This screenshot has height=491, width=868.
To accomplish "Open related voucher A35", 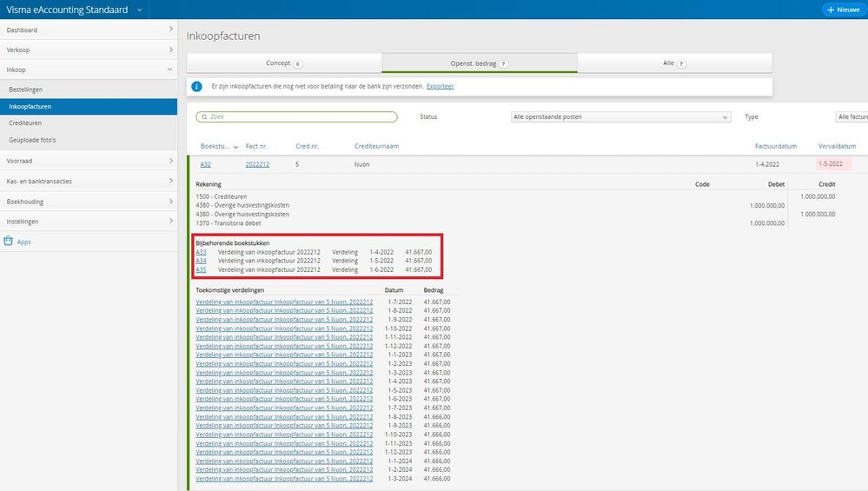I will tap(201, 269).
